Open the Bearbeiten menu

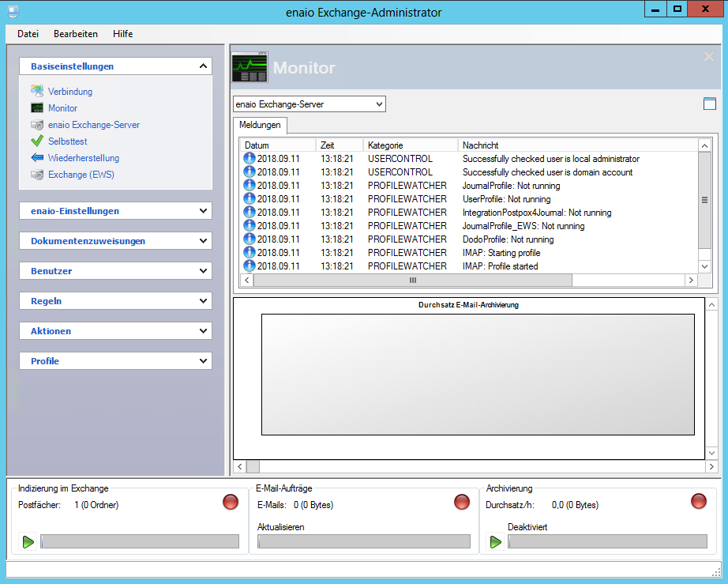pyautogui.click(x=76, y=34)
